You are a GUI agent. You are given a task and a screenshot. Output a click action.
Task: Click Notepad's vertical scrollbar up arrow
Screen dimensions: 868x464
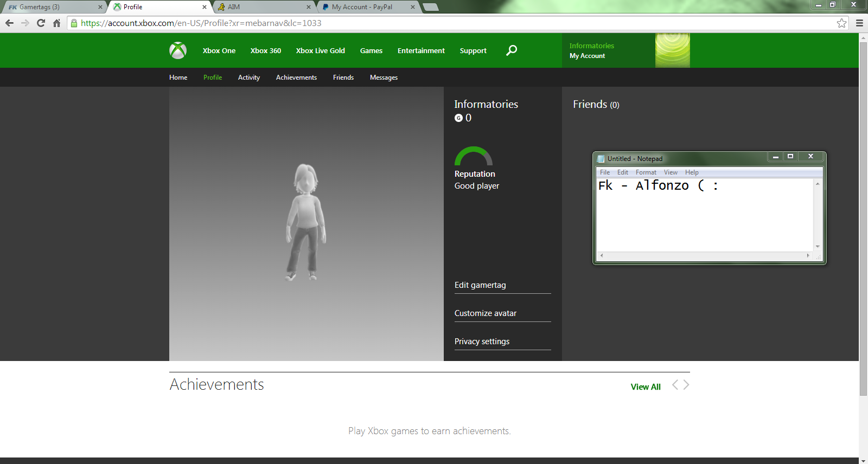tap(818, 184)
